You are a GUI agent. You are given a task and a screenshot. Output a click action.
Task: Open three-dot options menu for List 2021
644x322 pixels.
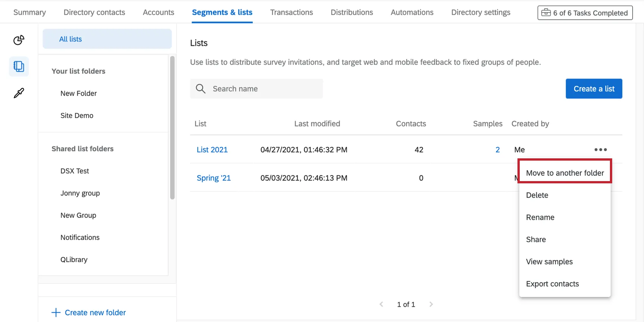[x=600, y=150]
